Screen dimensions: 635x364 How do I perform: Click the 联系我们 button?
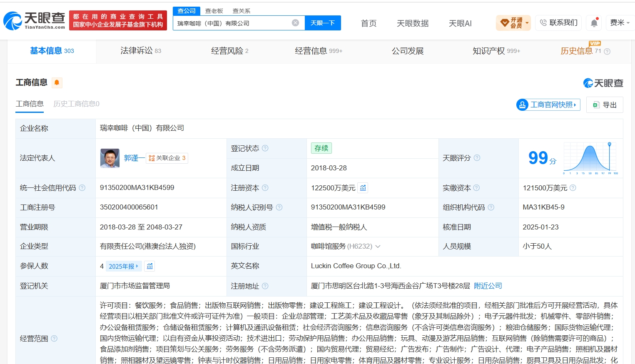point(559,23)
